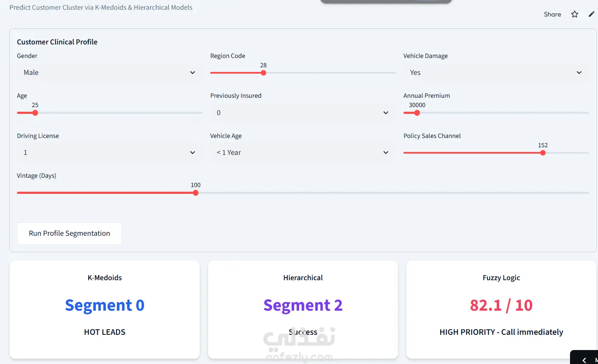Run Profile Segmentation button
The height and width of the screenshot is (364, 598).
tap(70, 234)
